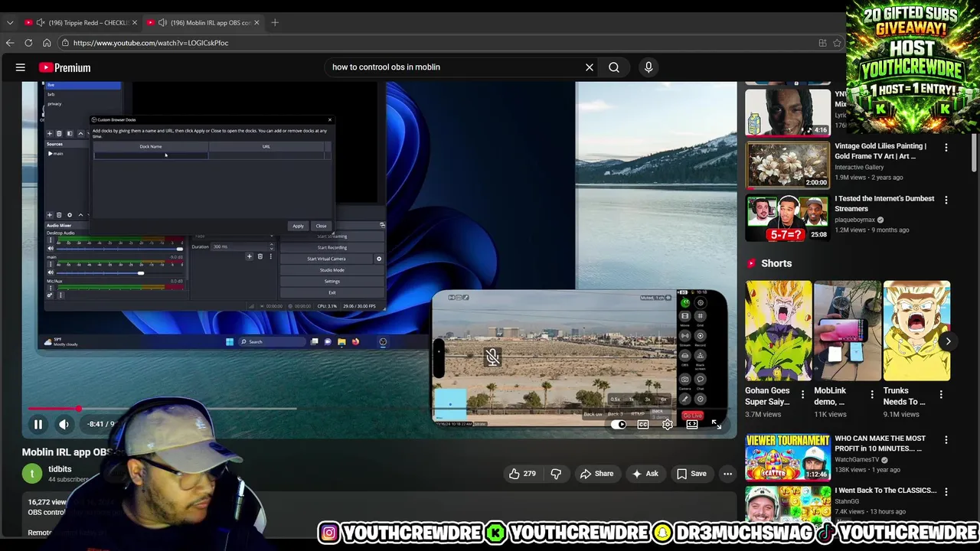The width and height of the screenshot is (980, 551).
Task: Open the browser tab search chevron
Action: (10, 23)
